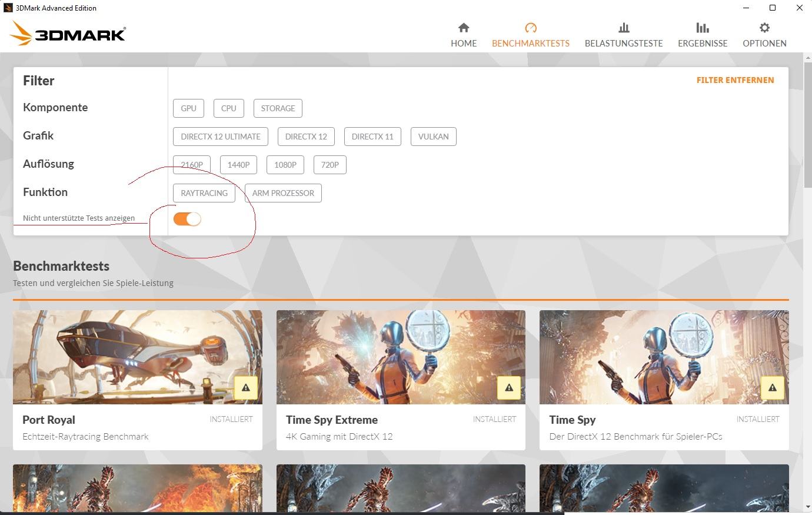Enable the CPU component filter
The image size is (812, 515).
(x=229, y=108)
